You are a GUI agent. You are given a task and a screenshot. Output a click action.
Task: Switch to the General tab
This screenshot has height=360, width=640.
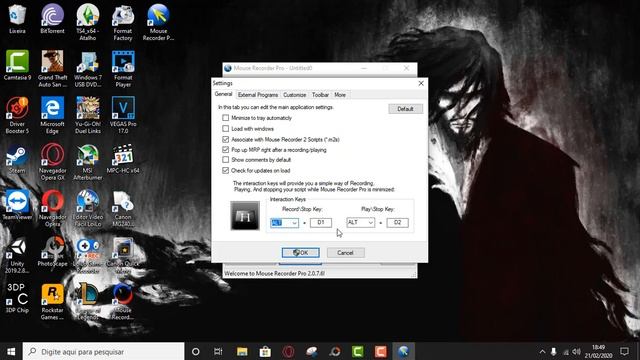224,94
